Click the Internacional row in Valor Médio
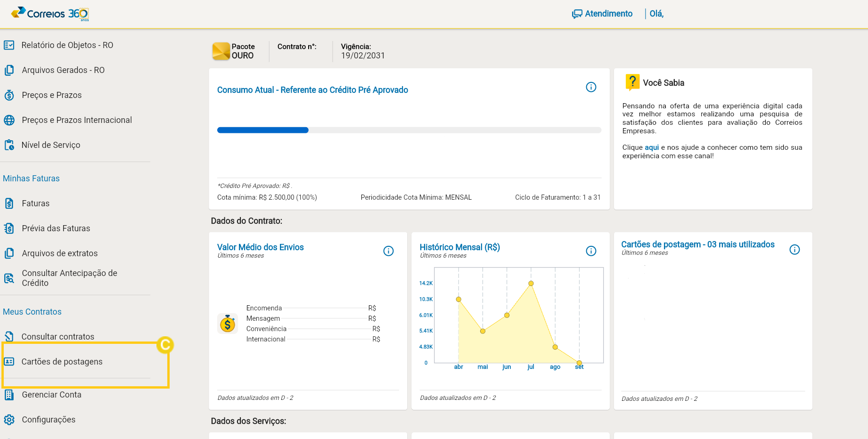The image size is (868, 439). 313,339
